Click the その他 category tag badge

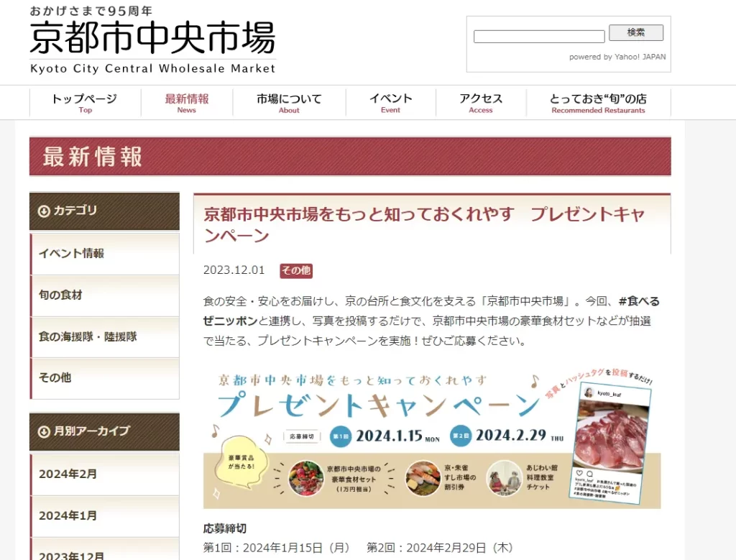point(296,270)
